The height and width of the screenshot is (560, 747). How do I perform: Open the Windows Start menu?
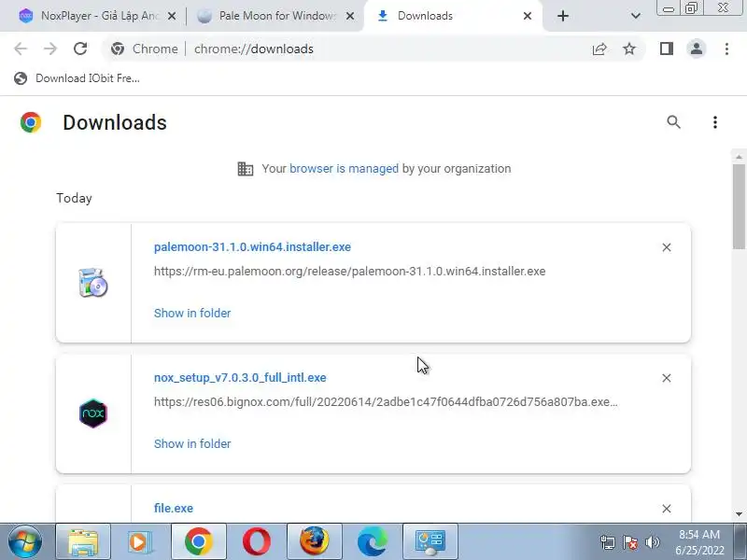[25, 541]
